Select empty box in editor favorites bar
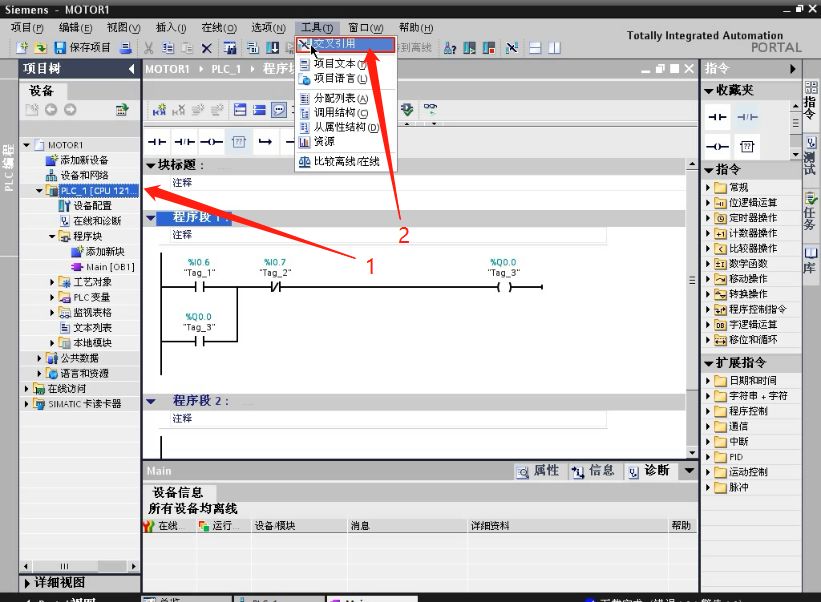 pos(239,142)
